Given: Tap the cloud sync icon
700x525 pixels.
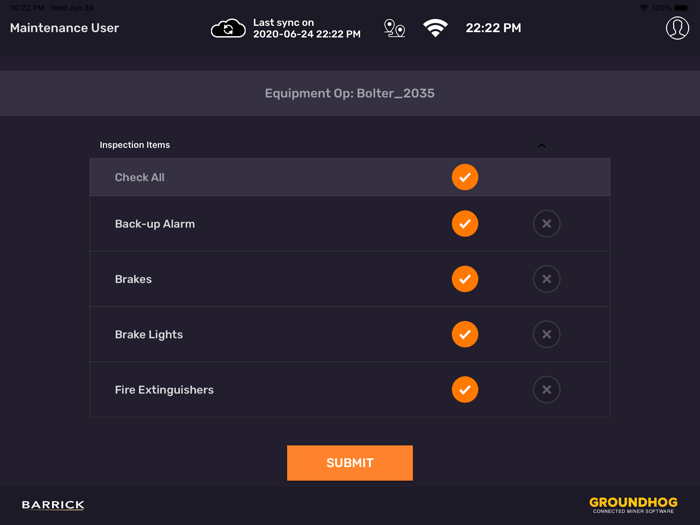Looking at the screenshot, I should coord(228,29).
